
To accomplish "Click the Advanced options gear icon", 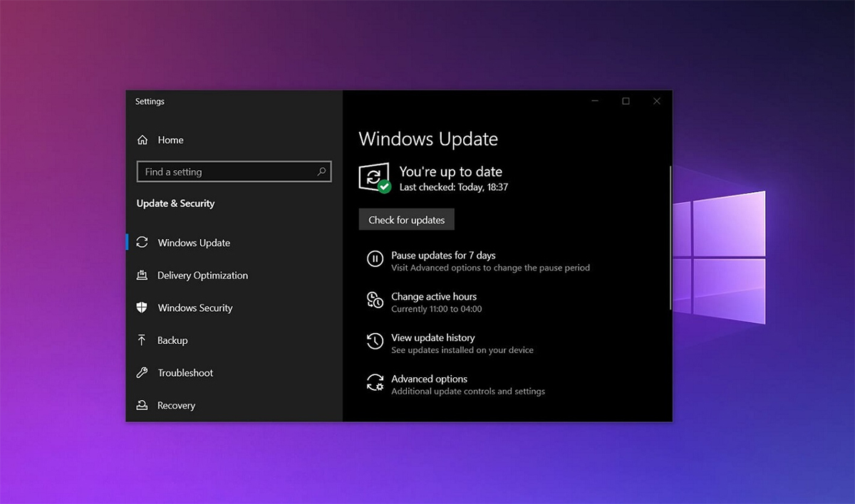I will pos(375,383).
